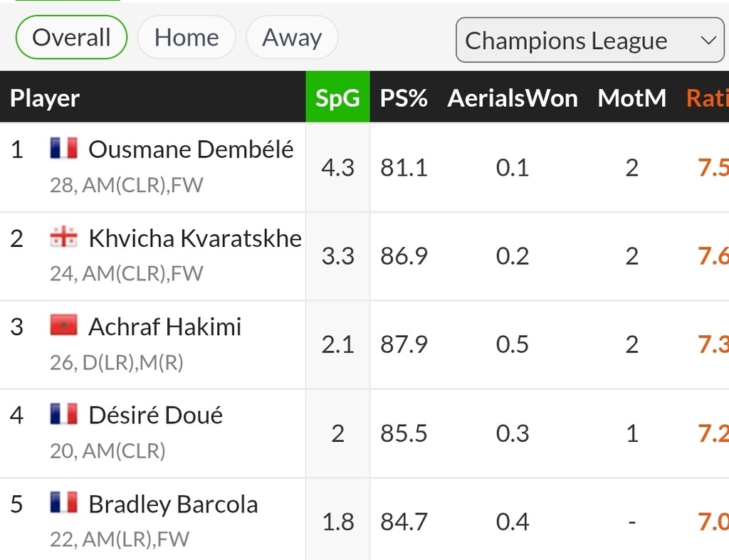Sort by MotM column header
Image resolution: width=729 pixels, height=560 pixels.
pyautogui.click(x=632, y=97)
